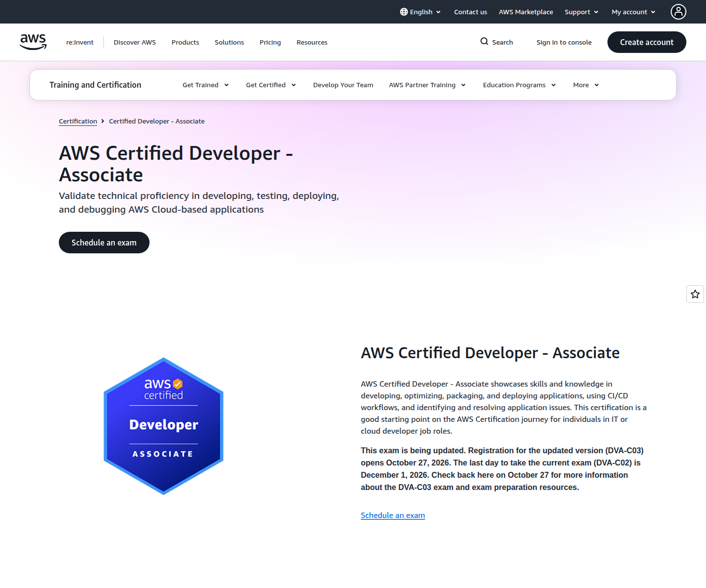
Task: Open the Products menu
Action: pyautogui.click(x=185, y=42)
